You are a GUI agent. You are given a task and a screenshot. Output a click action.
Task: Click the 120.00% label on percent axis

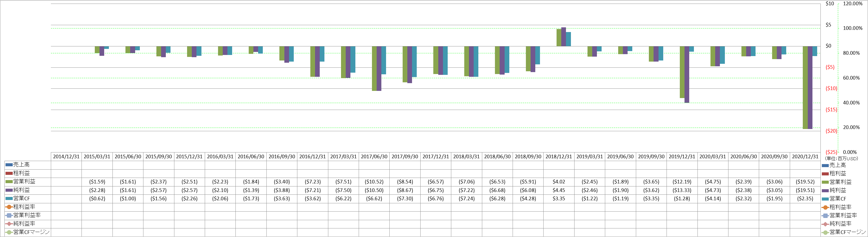tap(853, 4)
